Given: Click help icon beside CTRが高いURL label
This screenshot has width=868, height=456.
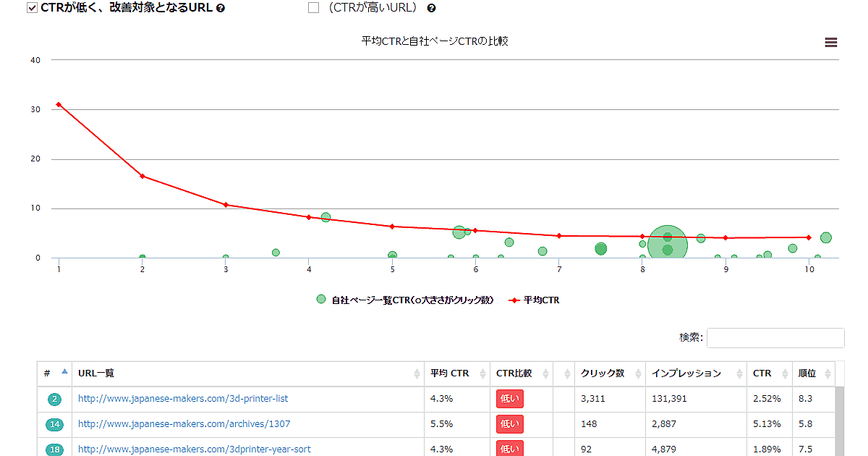Looking at the screenshot, I should [x=432, y=9].
